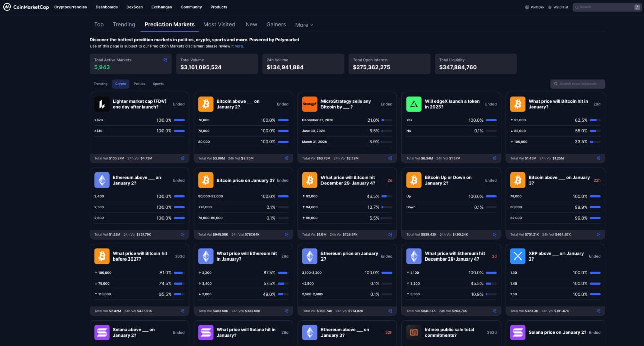644x346 pixels.
Task: Select the Politics category filter
Action: pyautogui.click(x=139, y=84)
